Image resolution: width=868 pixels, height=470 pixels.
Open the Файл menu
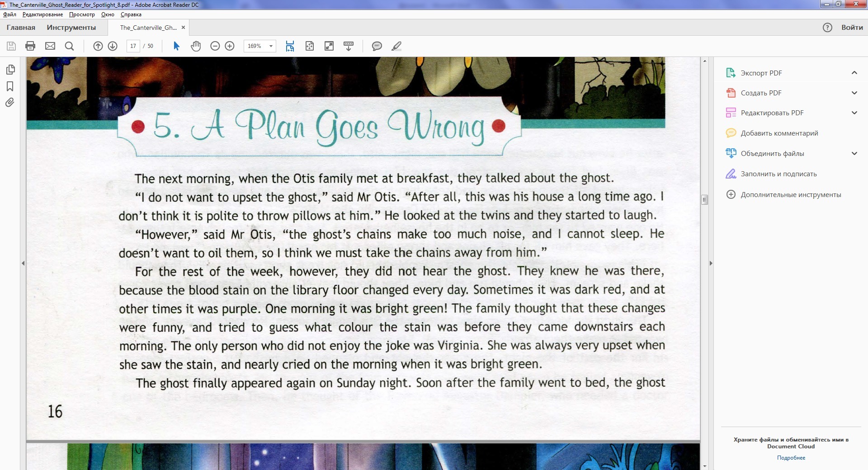(x=9, y=14)
